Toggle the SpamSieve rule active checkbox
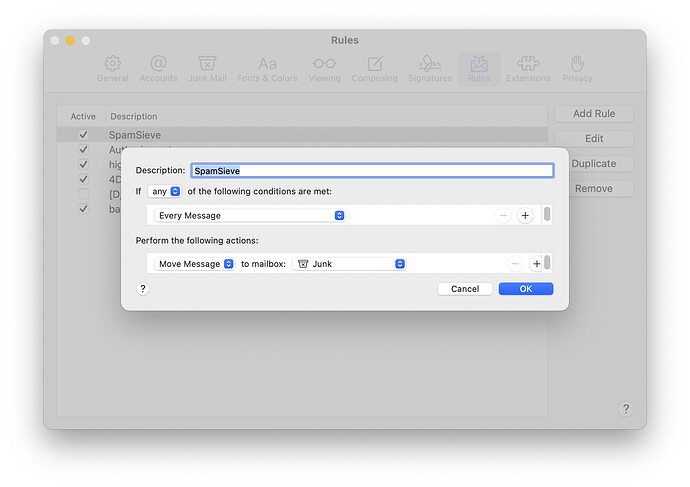 click(x=83, y=135)
